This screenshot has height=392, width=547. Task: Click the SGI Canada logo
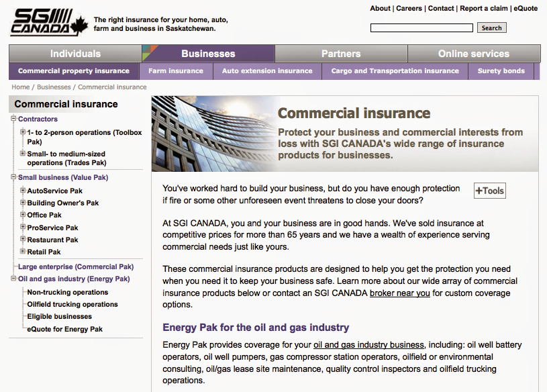coord(49,23)
